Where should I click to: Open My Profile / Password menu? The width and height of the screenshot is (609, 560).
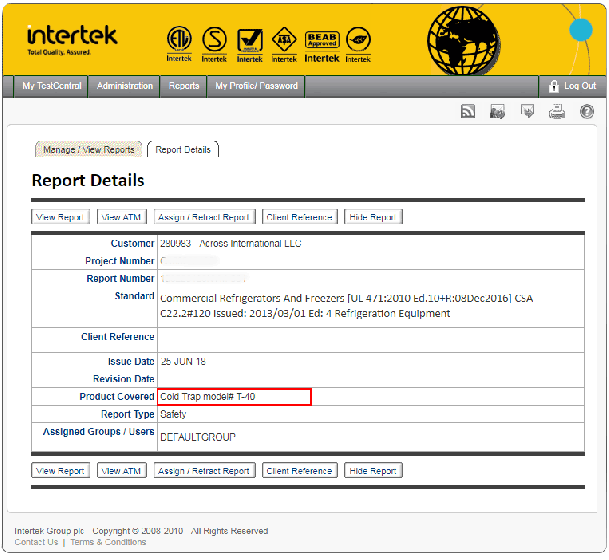pyautogui.click(x=256, y=86)
